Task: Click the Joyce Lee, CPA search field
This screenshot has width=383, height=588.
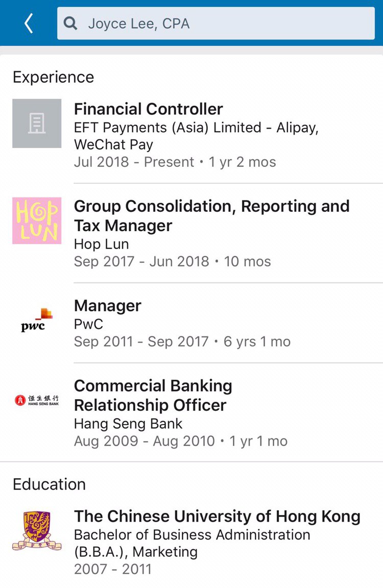Action: [225, 23]
